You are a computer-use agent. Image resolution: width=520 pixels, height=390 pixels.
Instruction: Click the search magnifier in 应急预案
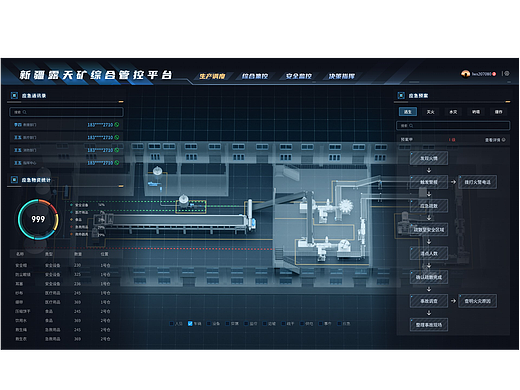411,126
